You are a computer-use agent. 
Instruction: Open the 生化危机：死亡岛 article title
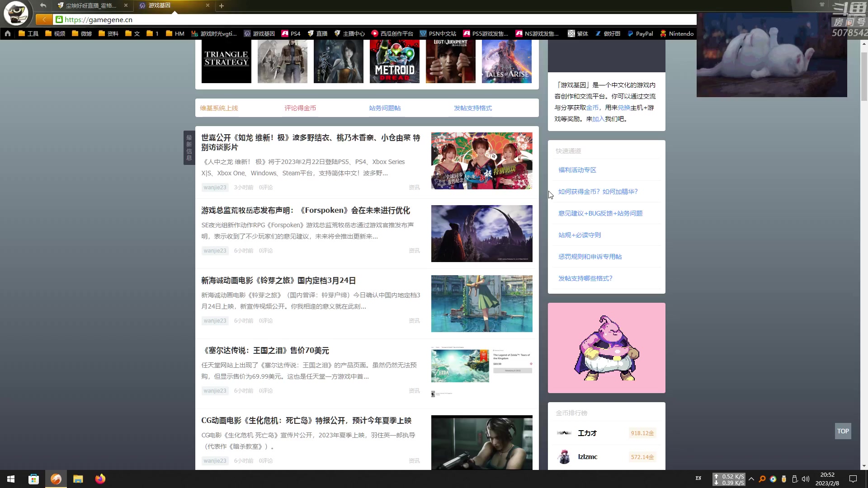(x=306, y=421)
